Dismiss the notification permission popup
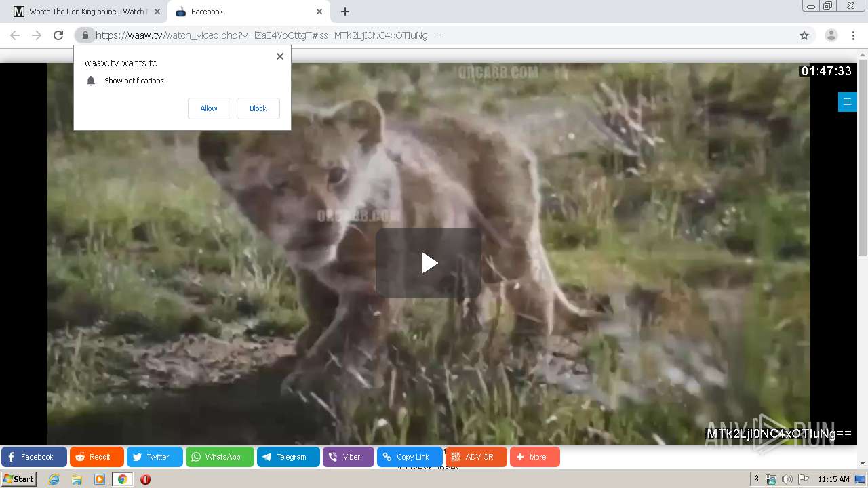 point(280,56)
